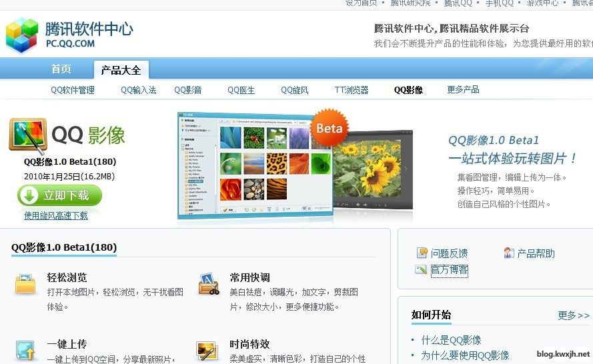Screen dimensions: 593x364
Task: Open the 更多产品 menu item
Action: [x=463, y=90]
